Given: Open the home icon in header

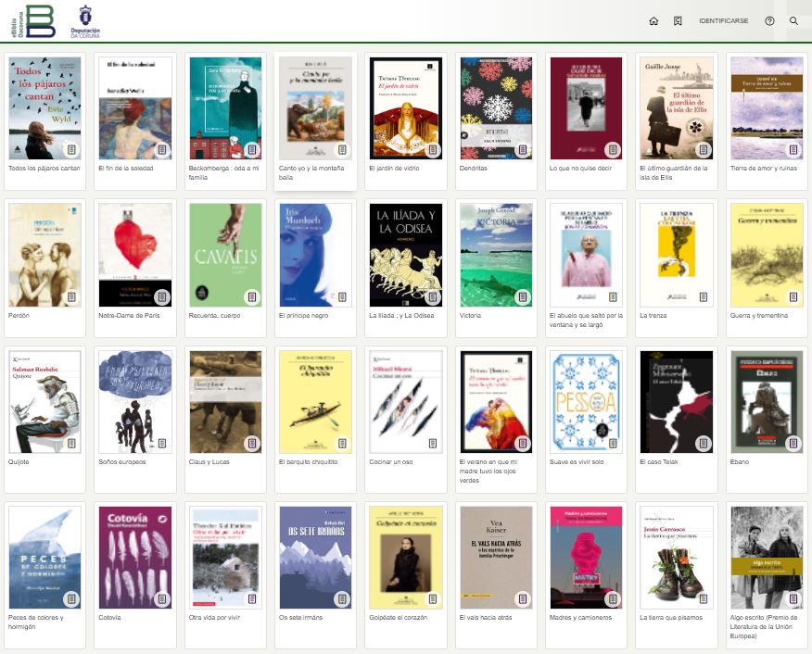Looking at the screenshot, I should coord(653,20).
